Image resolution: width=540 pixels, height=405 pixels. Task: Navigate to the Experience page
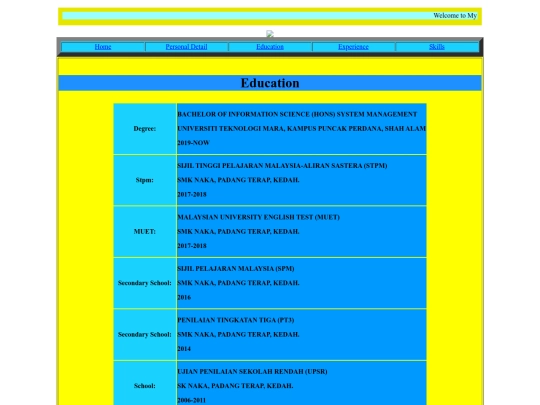(x=353, y=46)
